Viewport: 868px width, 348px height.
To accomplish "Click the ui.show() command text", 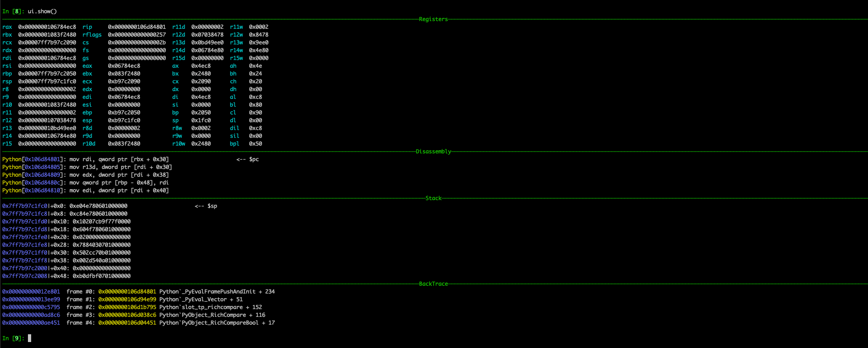I will coord(42,11).
